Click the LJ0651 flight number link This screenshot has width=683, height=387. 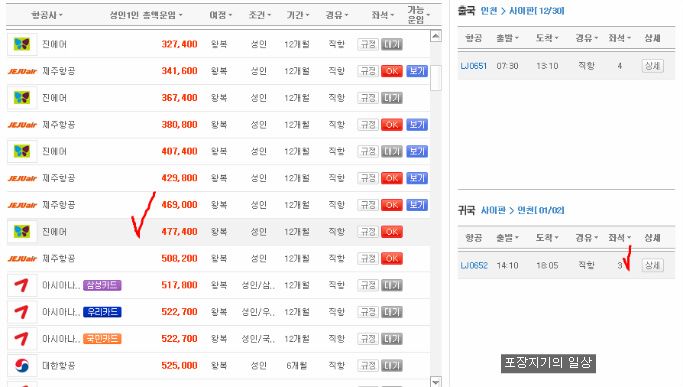(473, 66)
